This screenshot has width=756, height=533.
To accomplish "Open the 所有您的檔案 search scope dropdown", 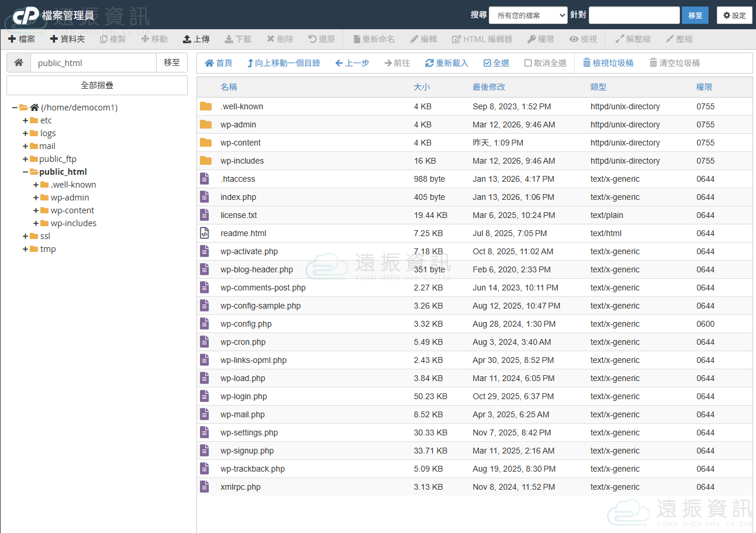I will click(528, 15).
